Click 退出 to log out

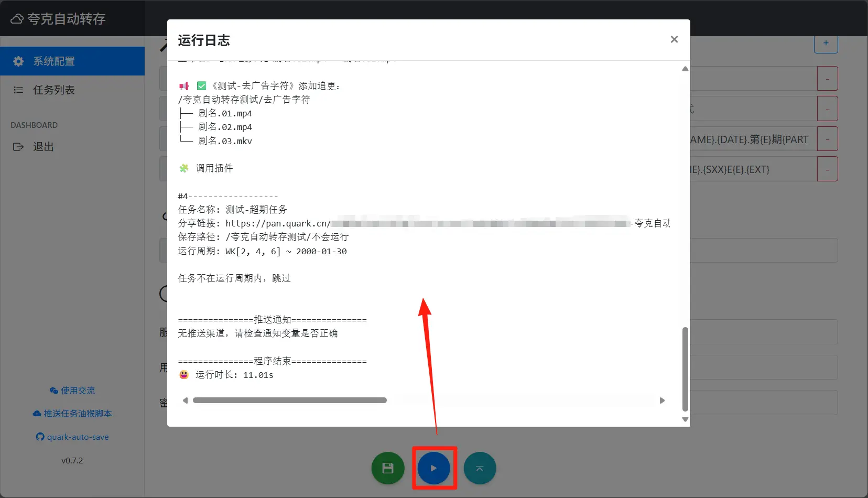(43, 147)
